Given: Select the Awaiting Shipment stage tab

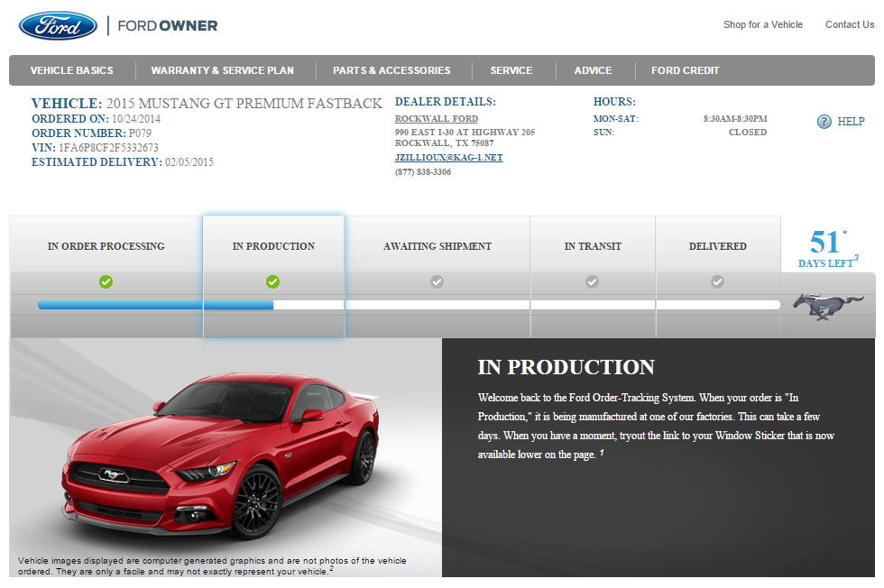Looking at the screenshot, I should tap(437, 246).
